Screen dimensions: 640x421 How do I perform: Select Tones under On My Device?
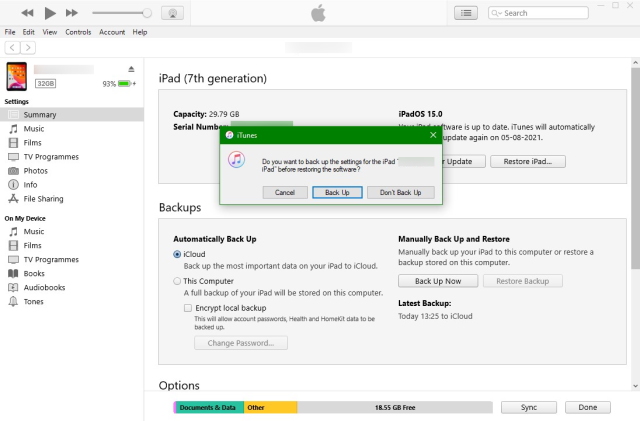point(72,302)
